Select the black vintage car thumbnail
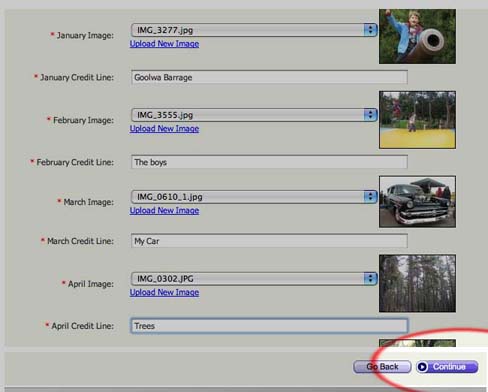 coord(417,202)
